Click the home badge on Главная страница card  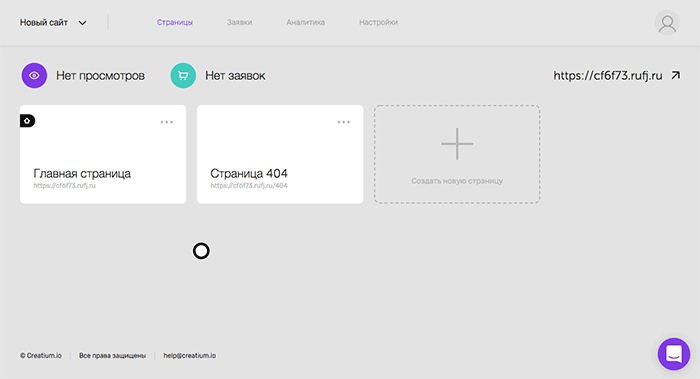click(x=27, y=121)
